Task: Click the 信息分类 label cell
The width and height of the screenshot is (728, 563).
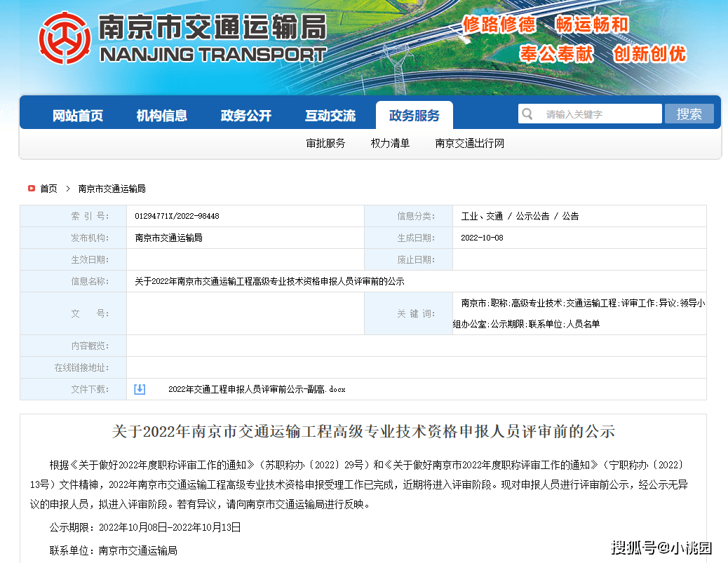Action: tap(409, 216)
